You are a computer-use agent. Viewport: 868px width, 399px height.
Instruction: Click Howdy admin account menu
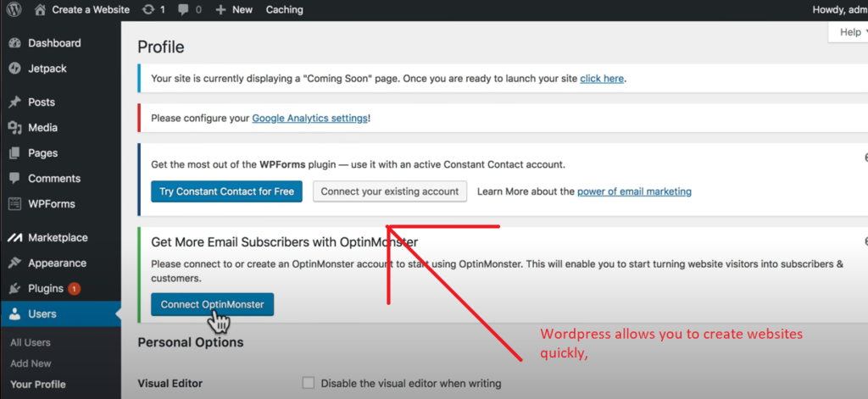click(840, 9)
